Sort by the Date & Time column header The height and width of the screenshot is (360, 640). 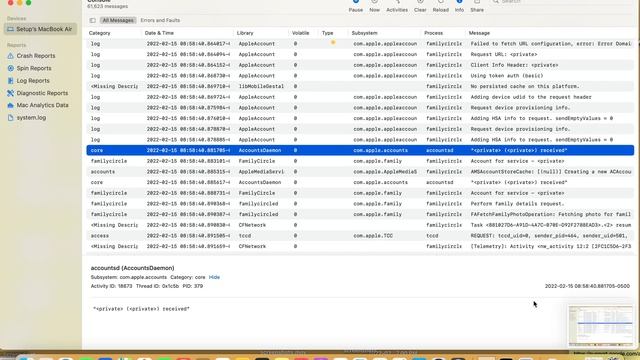pyautogui.click(x=159, y=33)
